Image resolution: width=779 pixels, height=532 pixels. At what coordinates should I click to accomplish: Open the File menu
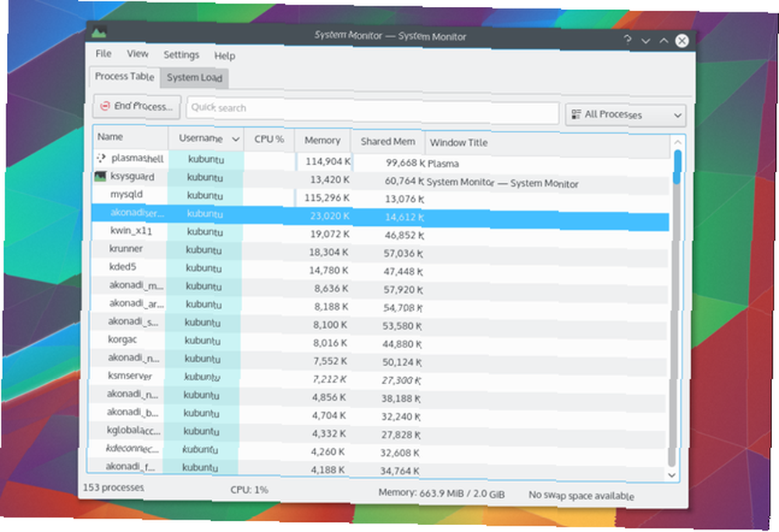click(x=104, y=53)
